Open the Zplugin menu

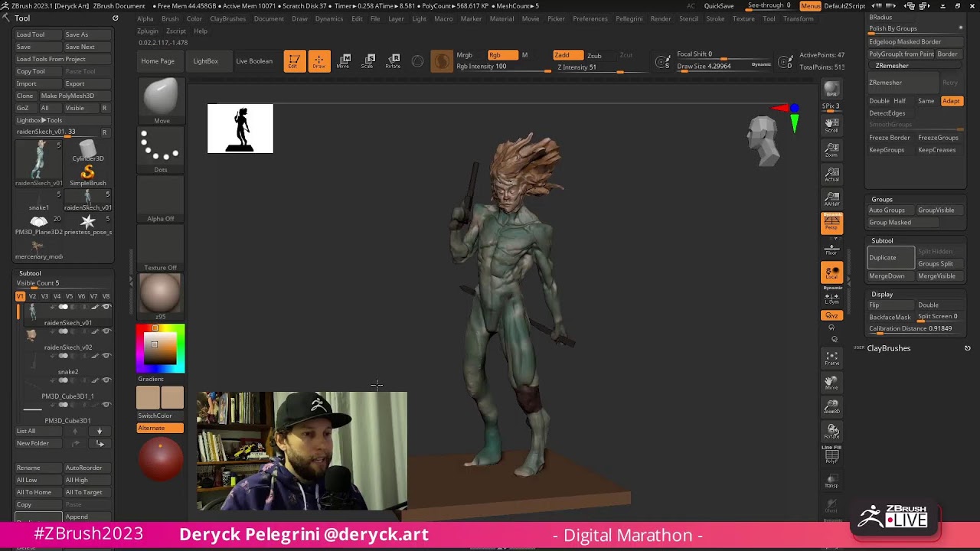pos(148,31)
